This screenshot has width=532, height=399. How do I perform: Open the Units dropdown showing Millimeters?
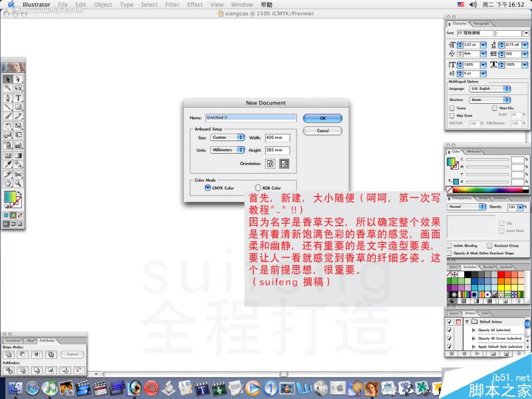227,150
